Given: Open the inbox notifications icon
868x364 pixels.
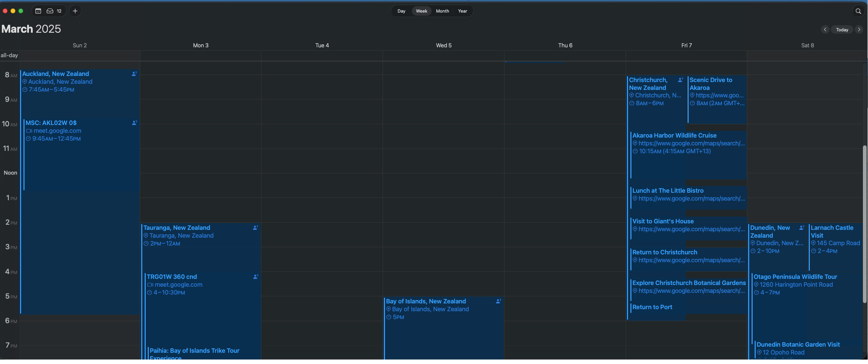Looking at the screenshot, I should [50, 11].
